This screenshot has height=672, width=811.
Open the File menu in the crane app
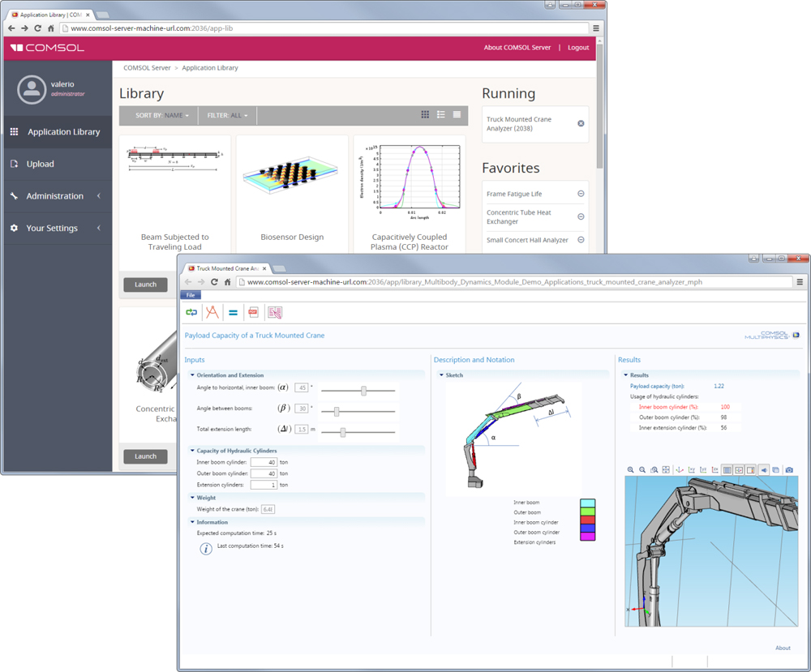pos(191,295)
